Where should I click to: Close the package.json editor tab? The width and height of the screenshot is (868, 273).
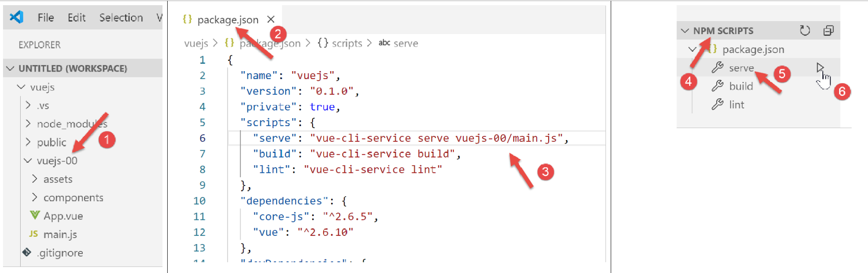[x=271, y=19]
